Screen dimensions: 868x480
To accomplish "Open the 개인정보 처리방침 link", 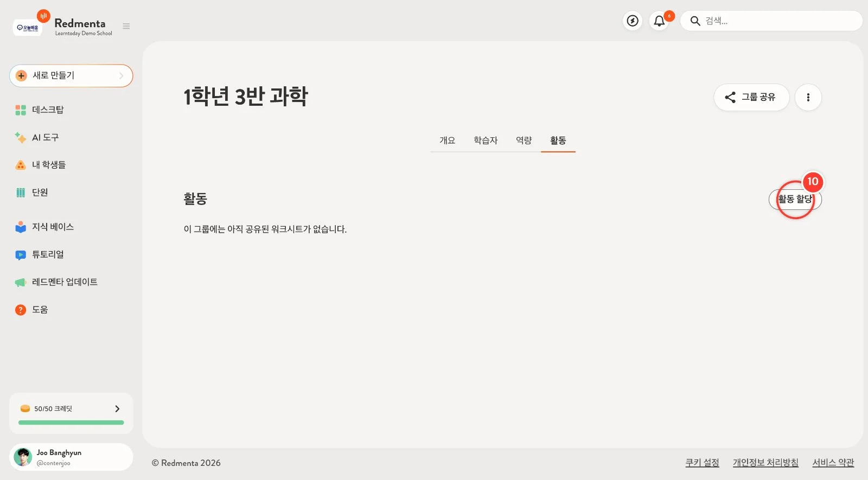I will coord(765,463).
